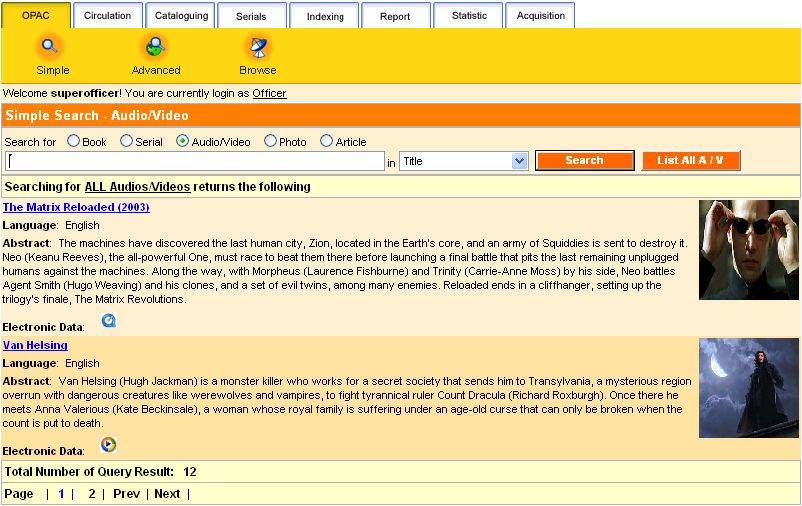Open the media player electronic data icon for Van Helsing
The height and width of the screenshot is (506, 802).
[x=108, y=444]
